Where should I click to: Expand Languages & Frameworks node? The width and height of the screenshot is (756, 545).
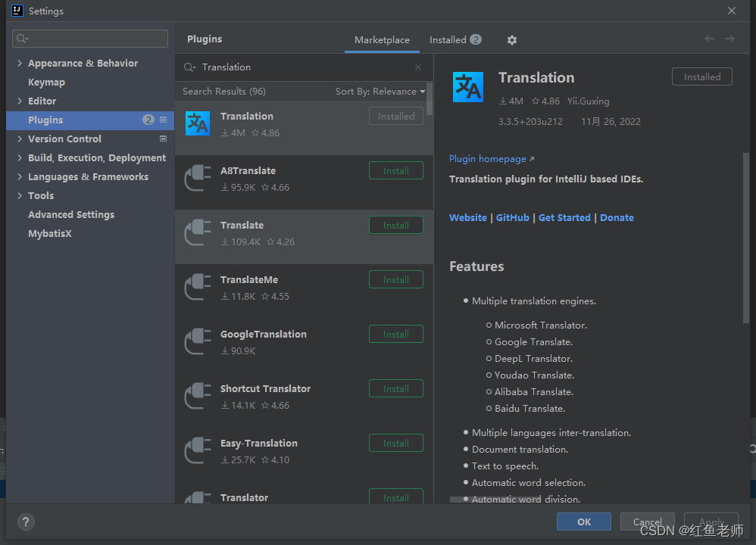[20, 176]
